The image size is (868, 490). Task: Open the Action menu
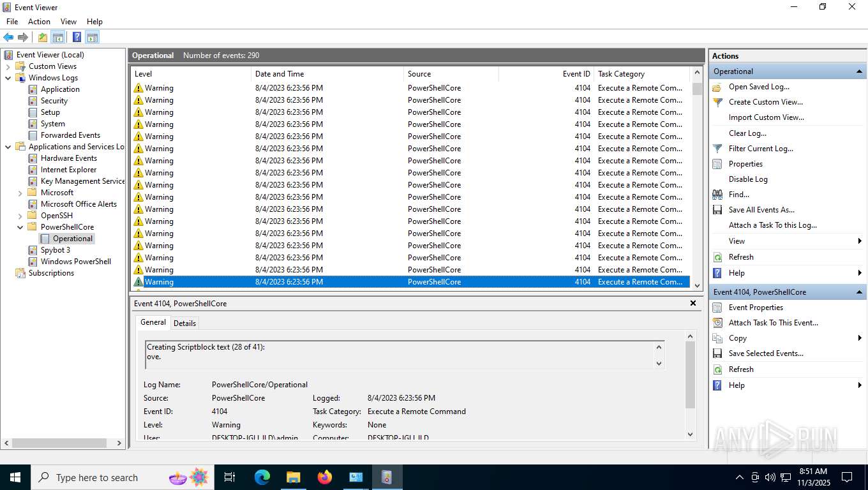pos(39,22)
